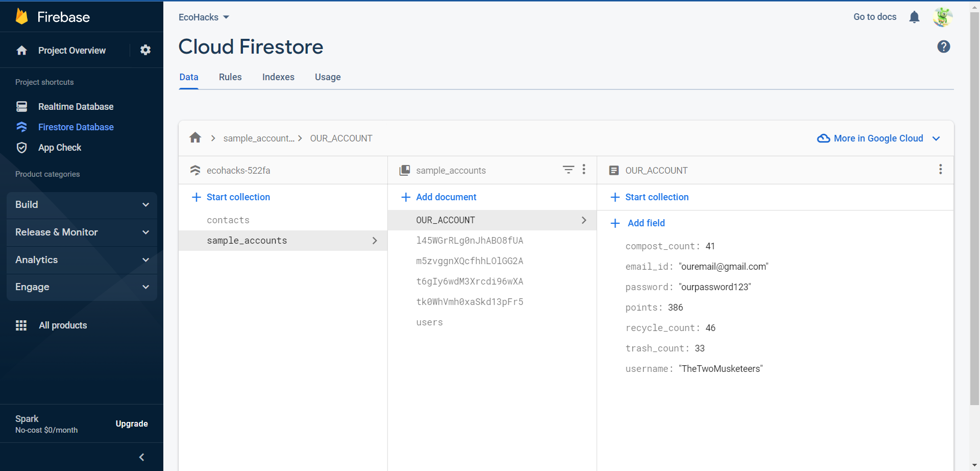Click the recycle_count field value 46
The width and height of the screenshot is (980, 471).
710,328
